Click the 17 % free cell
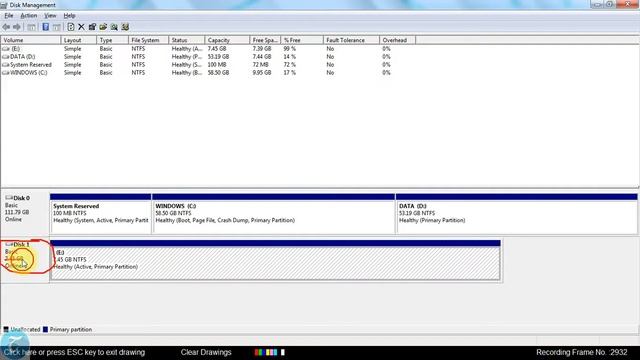 coord(290,73)
